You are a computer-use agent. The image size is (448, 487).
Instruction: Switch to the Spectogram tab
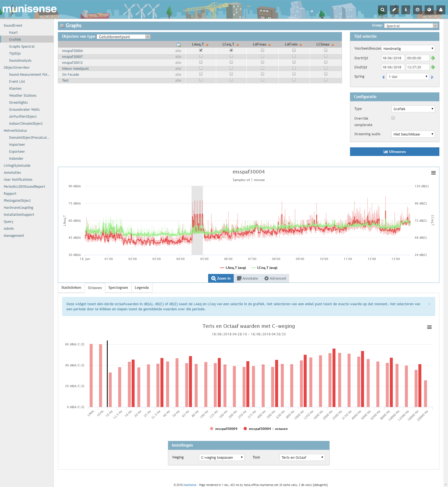pyautogui.click(x=118, y=288)
